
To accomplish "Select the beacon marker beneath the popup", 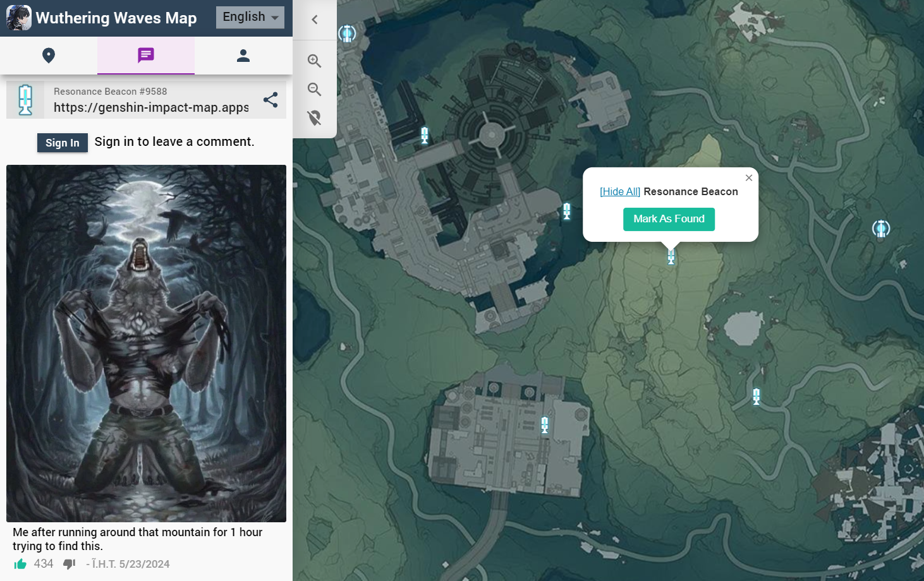I will (671, 257).
